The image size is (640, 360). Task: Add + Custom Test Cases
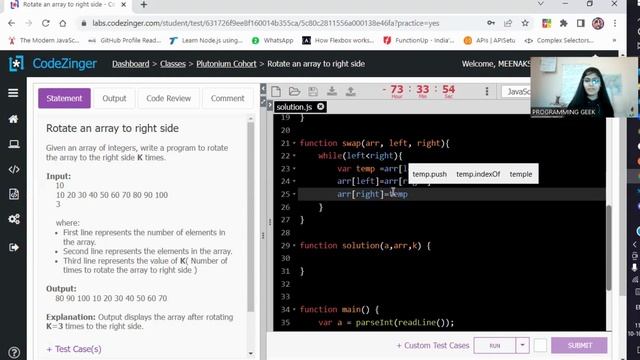coord(433,345)
